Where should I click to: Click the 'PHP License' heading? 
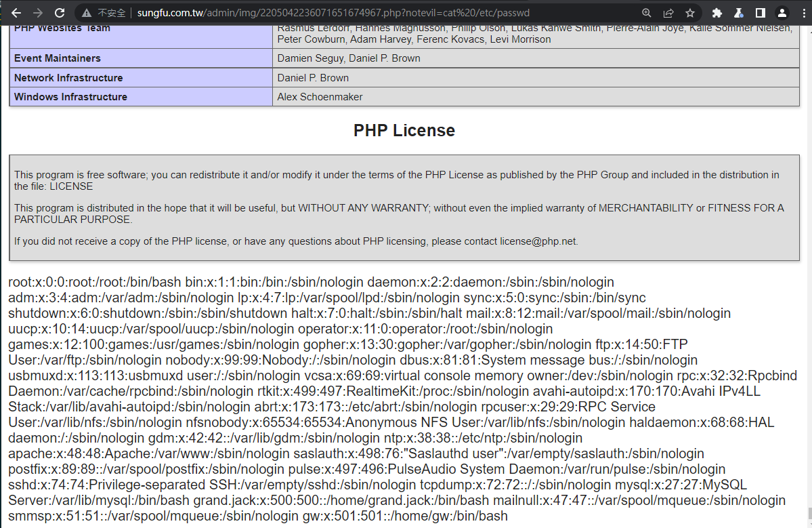pyautogui.click(x=404, y=131)
